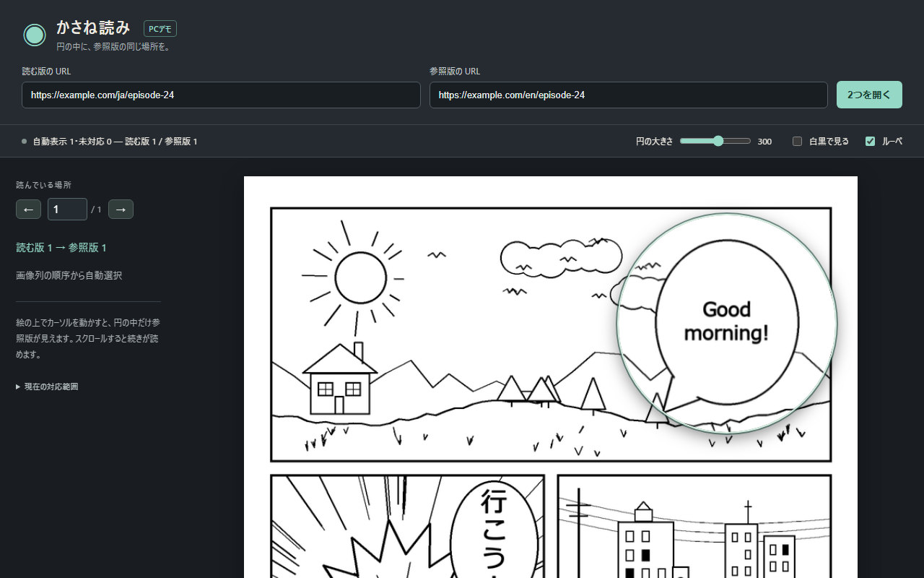Click the 自動表示 status line text
The height and width of the screenshot is (578, 924).
[x=115, y=142]
